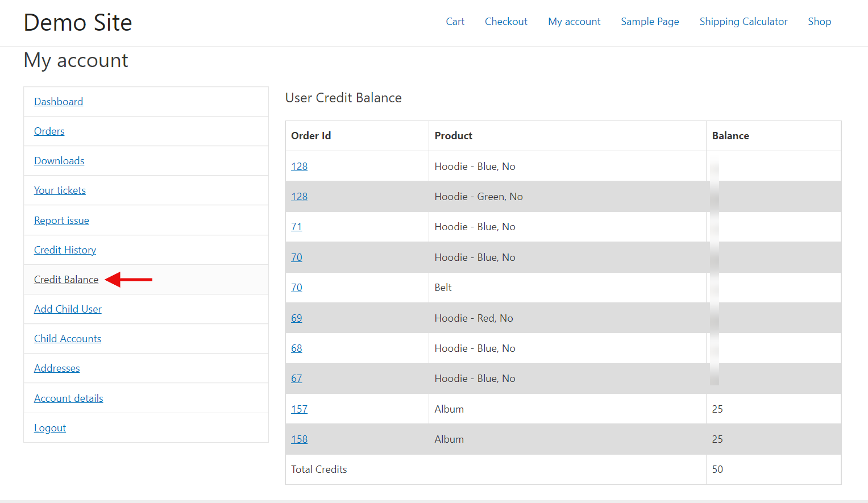
Task: Select Report issue link
Action: [x=61, y=221]
